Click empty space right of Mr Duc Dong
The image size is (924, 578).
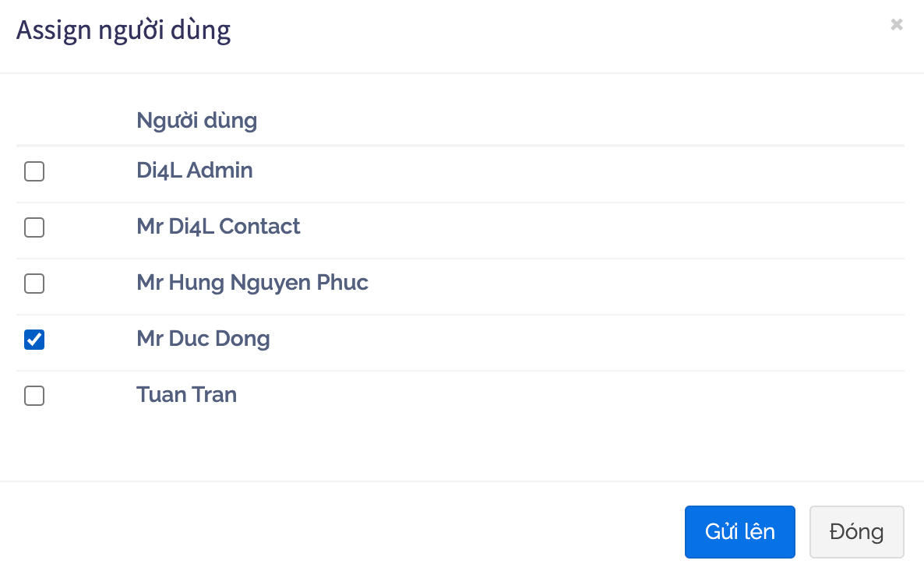tap(584, 340)
